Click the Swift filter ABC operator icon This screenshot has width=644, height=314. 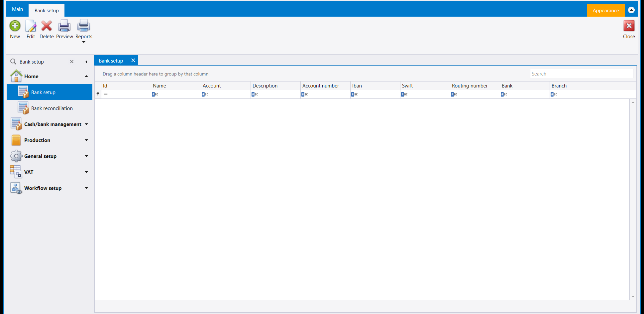pos(404,94)
